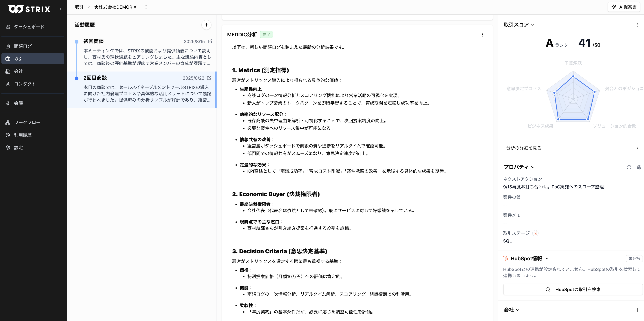This screenshot has height=321, width=644.
Task: Collapse the 取引スコア section chevron
Action: pyautogui.click(x=533, y=25)
